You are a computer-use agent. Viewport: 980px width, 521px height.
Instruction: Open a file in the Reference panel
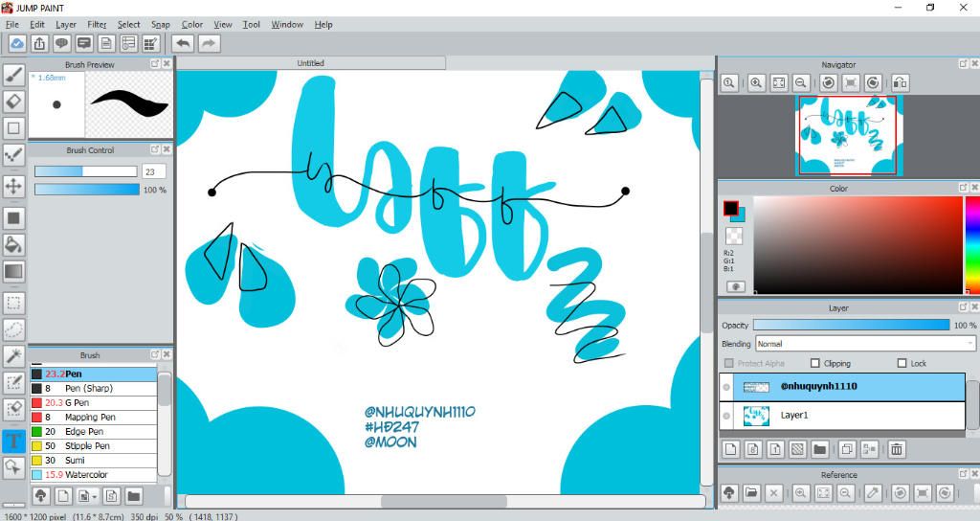click(751, 493)
